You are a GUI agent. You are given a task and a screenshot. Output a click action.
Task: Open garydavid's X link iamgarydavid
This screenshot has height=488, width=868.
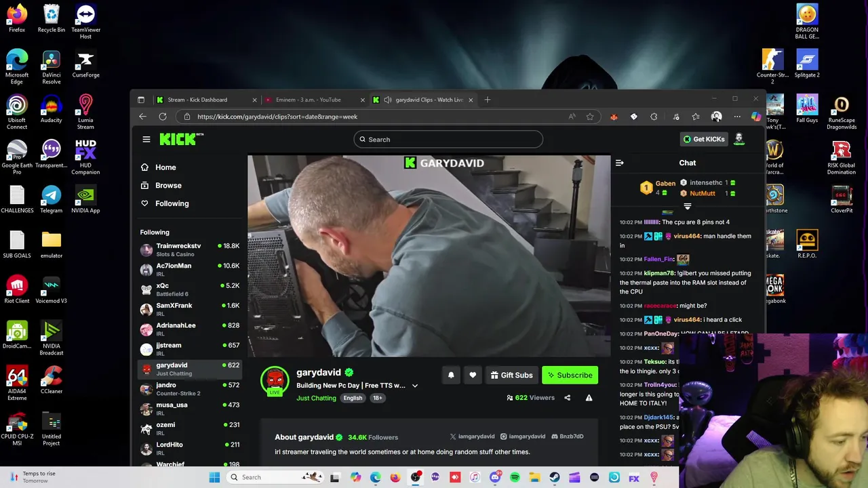(x=473, y=436)
